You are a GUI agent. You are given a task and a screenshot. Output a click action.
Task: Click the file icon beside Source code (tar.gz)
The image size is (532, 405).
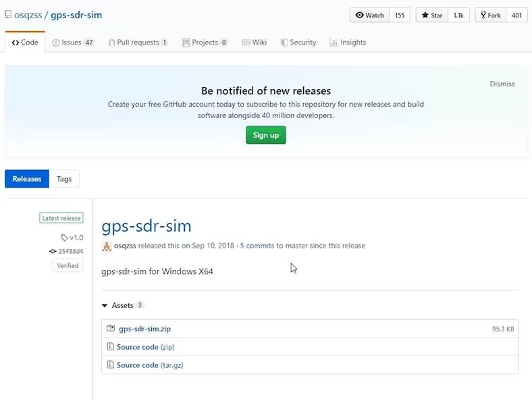click(x=110, y=364)
